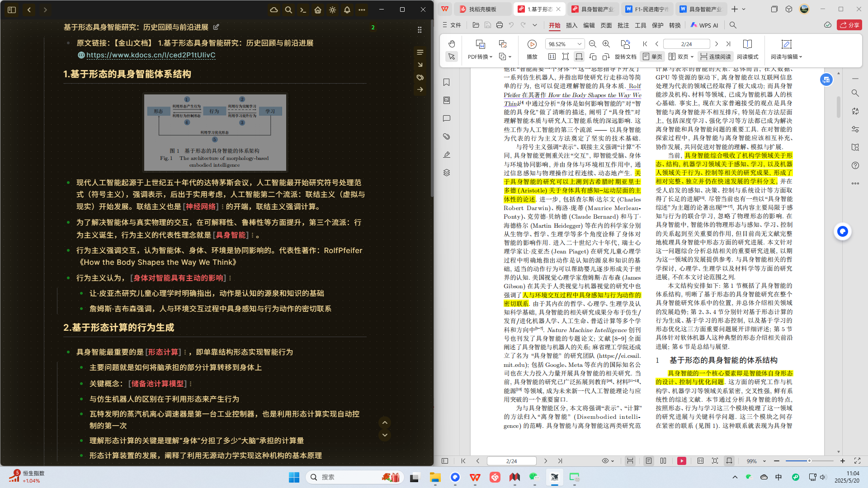This screenshot has width=868, height=488.
Task: Open the PDF转换 dropdown
Action: click(x=480, y=57)
